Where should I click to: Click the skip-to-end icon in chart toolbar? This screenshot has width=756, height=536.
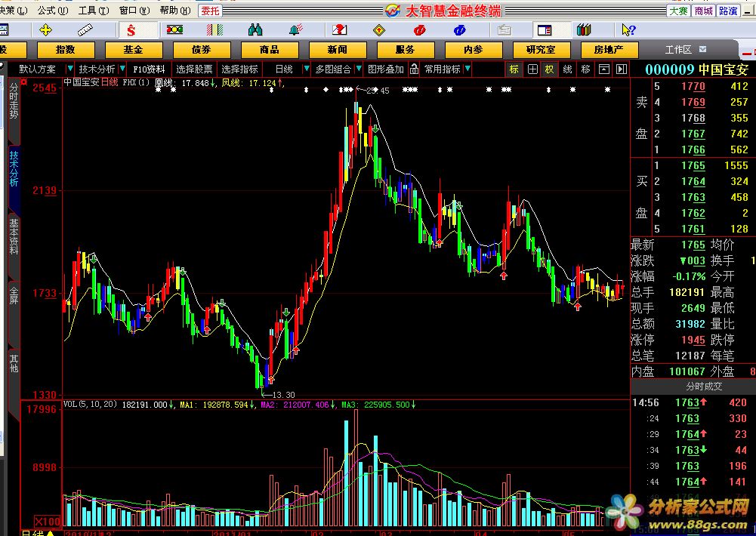point(622,69)
